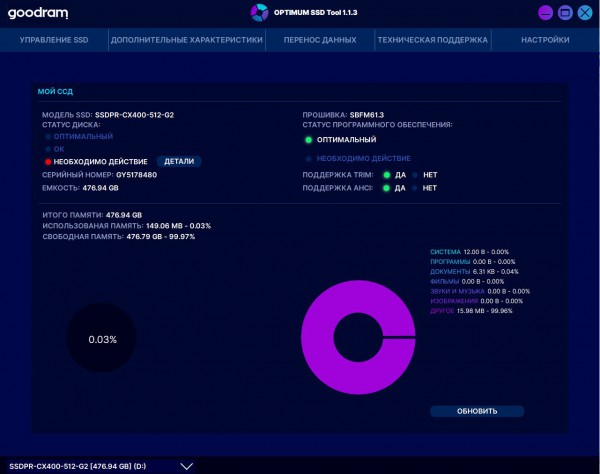
Task: Click the МОЙ ССД section heading
Action: [55, 92]
